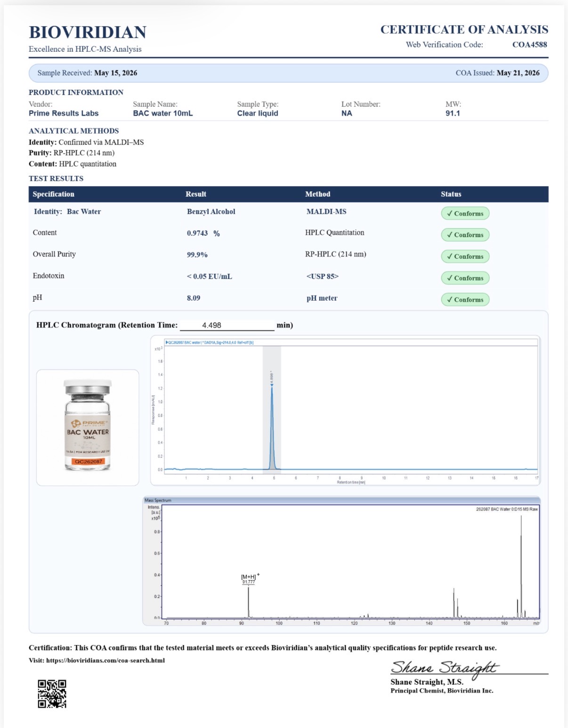The height and width of the screenshot is (728, 568).
Task: Click the <USP 85> method cell
Action: pos(323,277)
